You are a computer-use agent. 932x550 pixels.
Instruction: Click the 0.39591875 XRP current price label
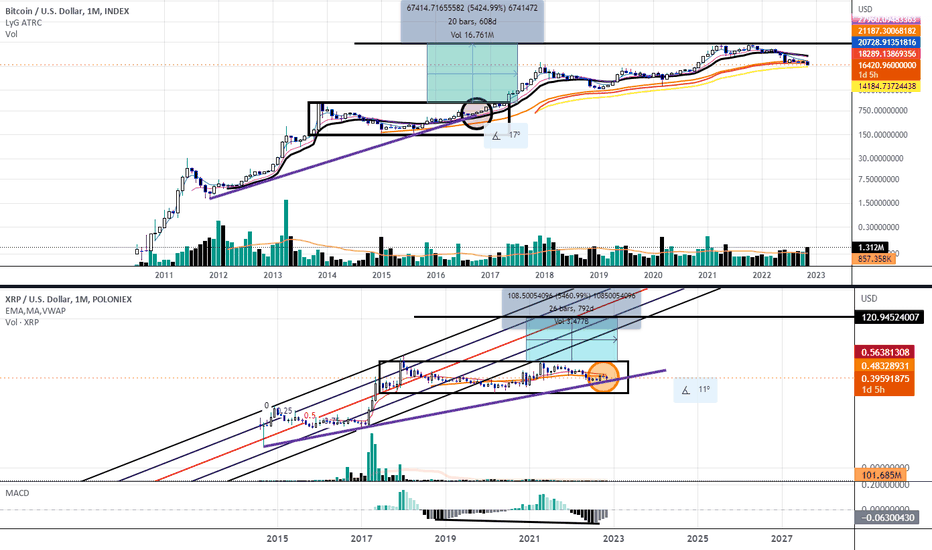[x=884, y=378]
